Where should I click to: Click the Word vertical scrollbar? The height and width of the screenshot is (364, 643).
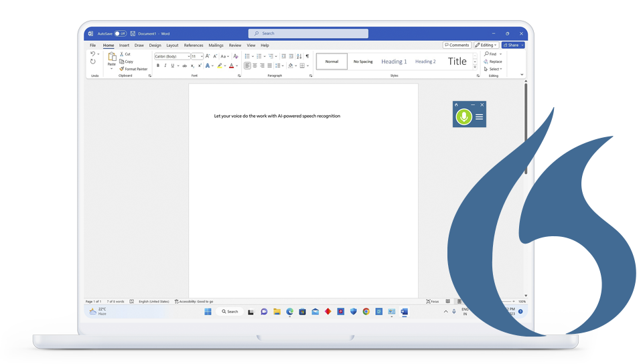click(526, 129)
